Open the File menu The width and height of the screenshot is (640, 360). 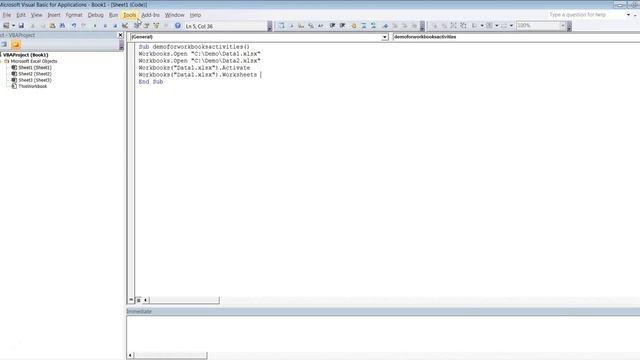[x=7, y=15]
